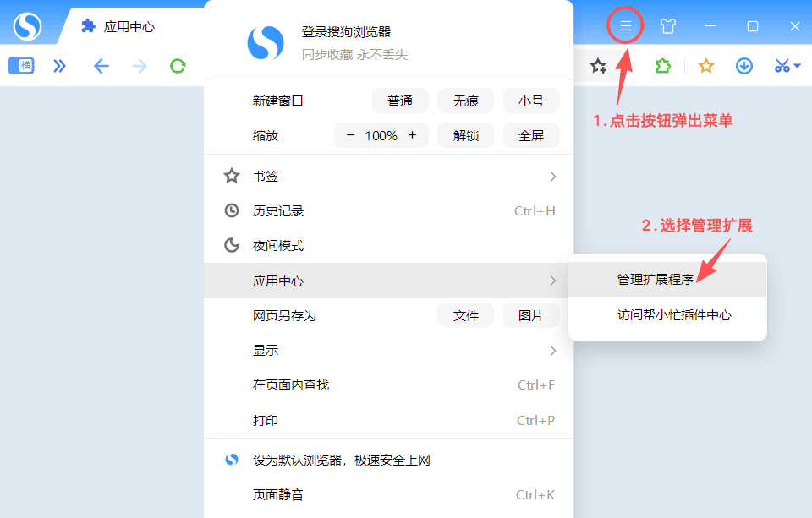Open the skin (shirt) icon

pyautogui.click(x=668, y=26)
